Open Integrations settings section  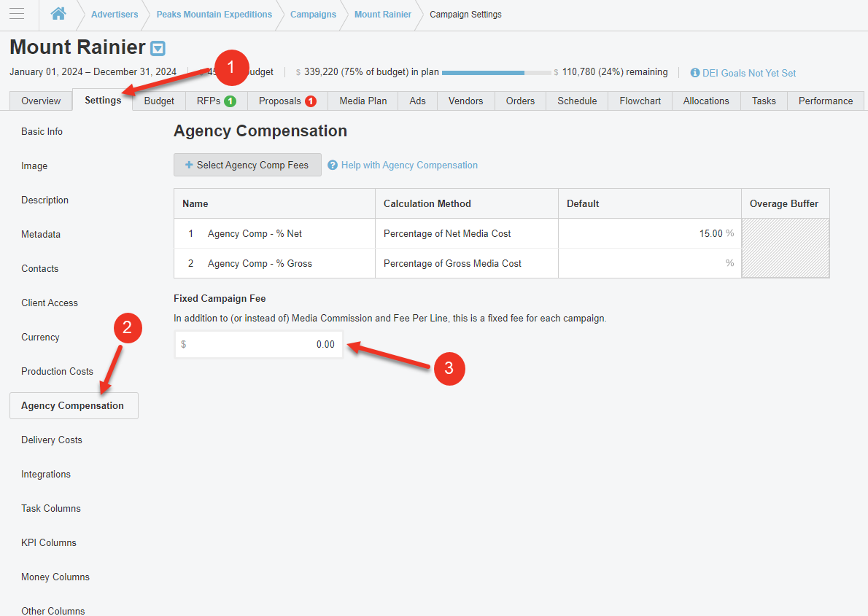point(46,475)
